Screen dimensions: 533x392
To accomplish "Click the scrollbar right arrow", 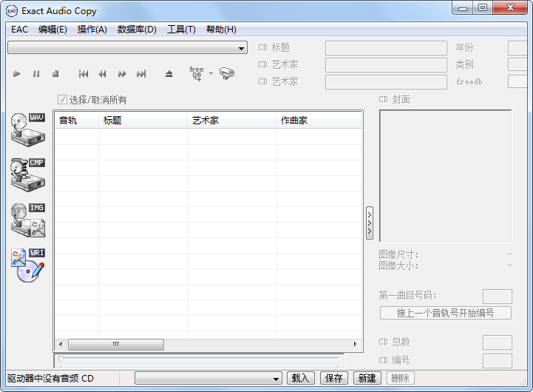I will 356,344.
